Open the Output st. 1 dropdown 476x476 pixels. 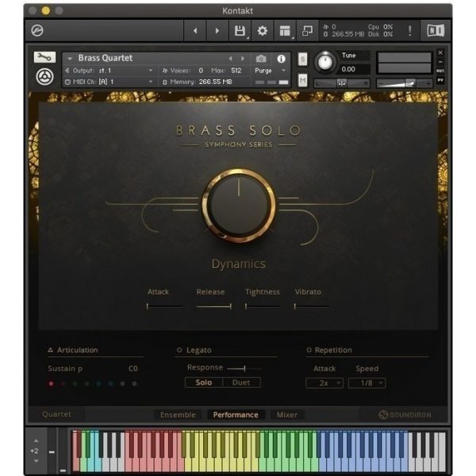109,71
